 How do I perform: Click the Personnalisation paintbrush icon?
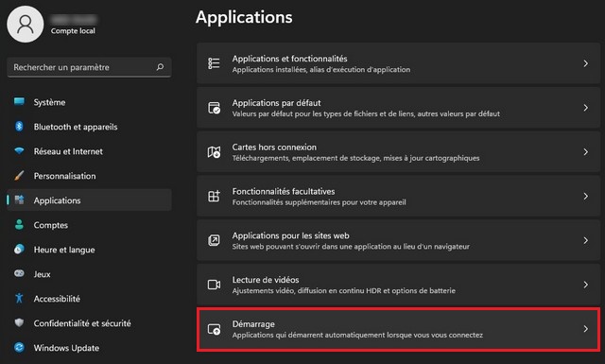pos(19,176)
